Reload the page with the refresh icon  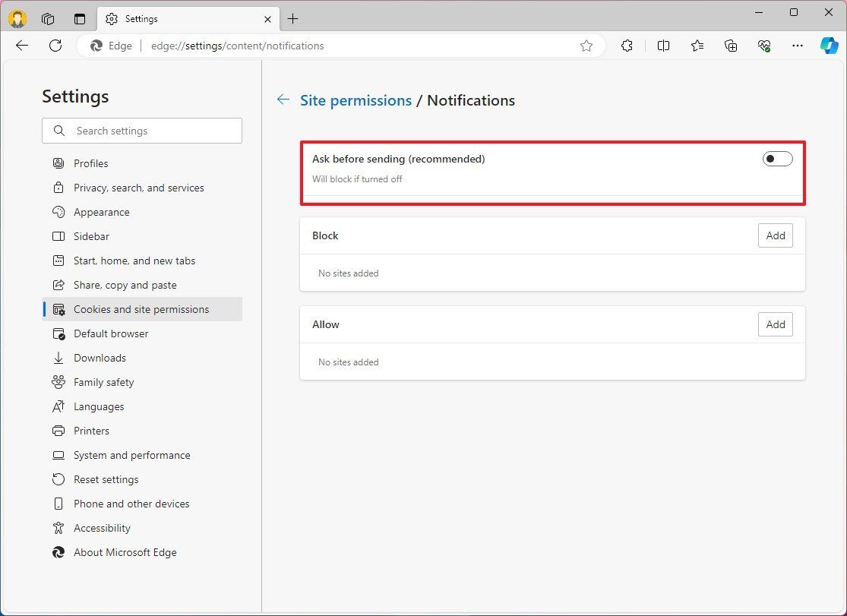pos(55,46)
